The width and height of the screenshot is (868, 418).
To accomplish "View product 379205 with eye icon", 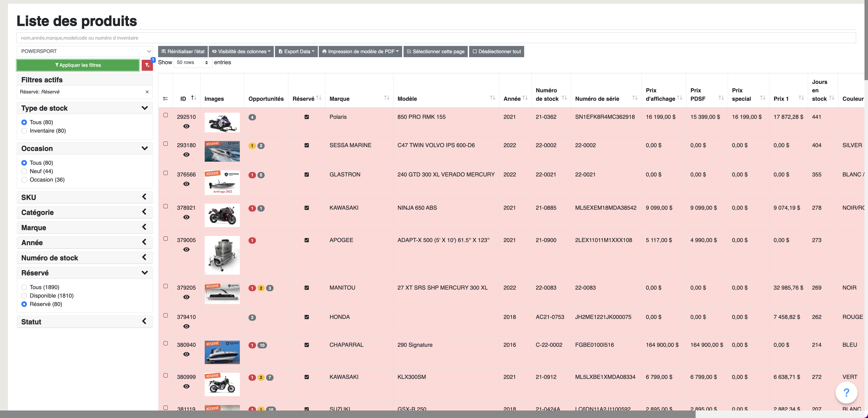I will [x=186, y=297].
